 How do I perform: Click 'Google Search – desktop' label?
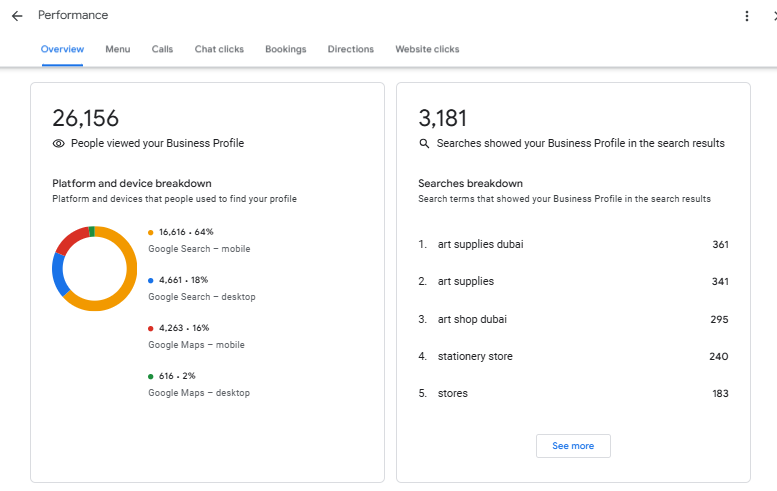point(202,297)
